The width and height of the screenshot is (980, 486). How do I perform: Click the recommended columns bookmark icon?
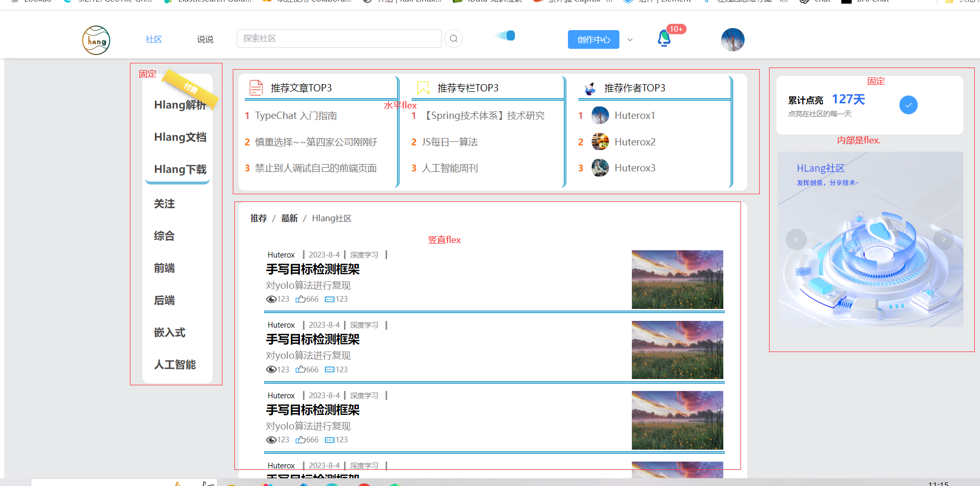coord(423,88)
